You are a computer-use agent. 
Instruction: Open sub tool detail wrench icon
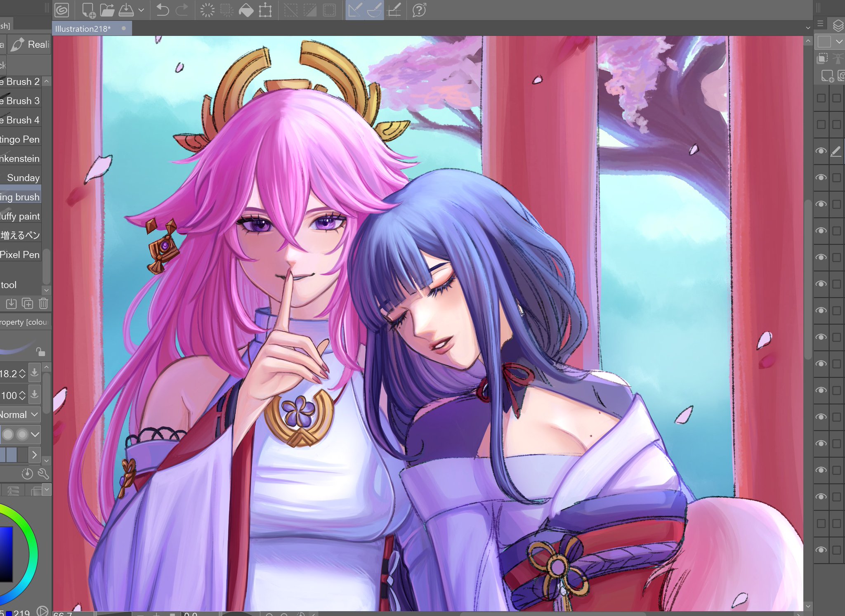click(43, 474)
